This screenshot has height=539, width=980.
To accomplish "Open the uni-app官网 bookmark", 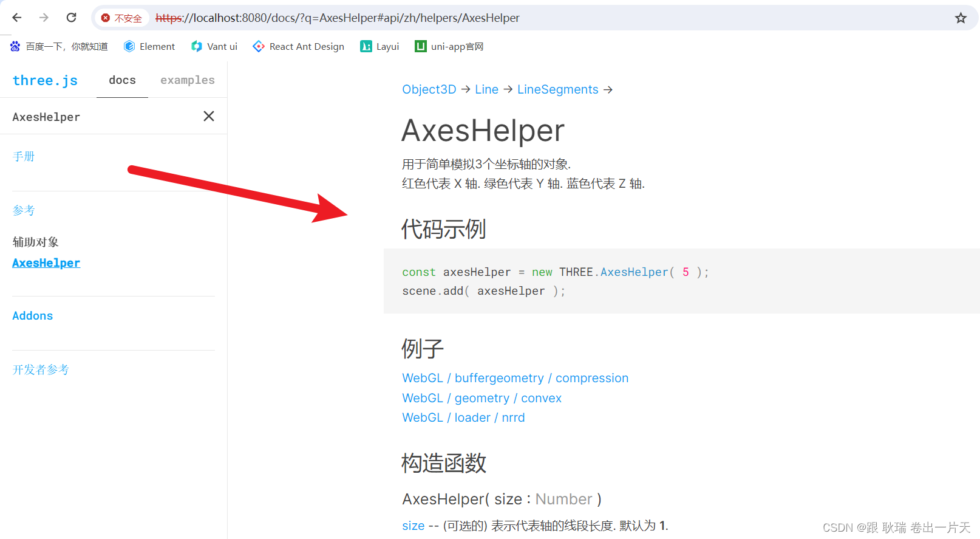I will pos(449,46).
